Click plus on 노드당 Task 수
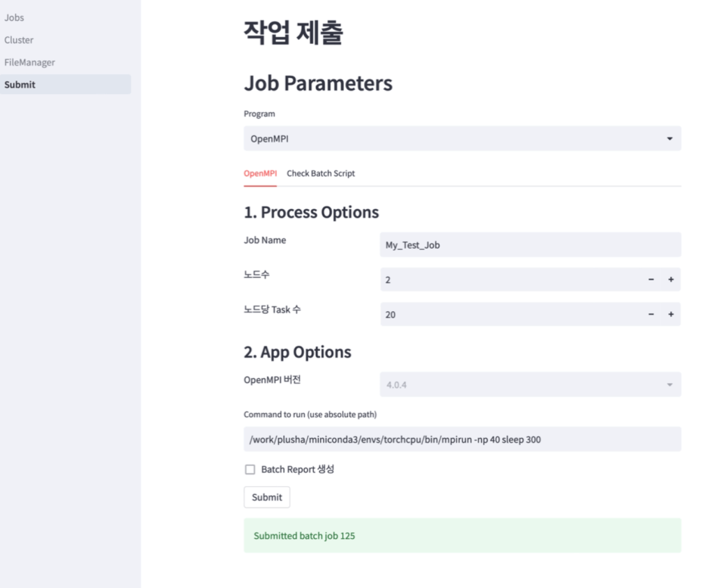714x588 pixels. click(x=671, y=315)
